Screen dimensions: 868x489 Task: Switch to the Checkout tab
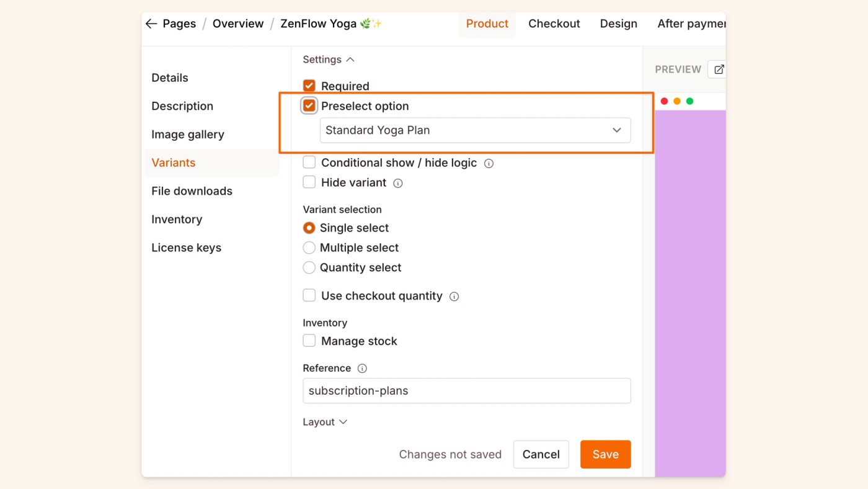click(x=554, y=24)
